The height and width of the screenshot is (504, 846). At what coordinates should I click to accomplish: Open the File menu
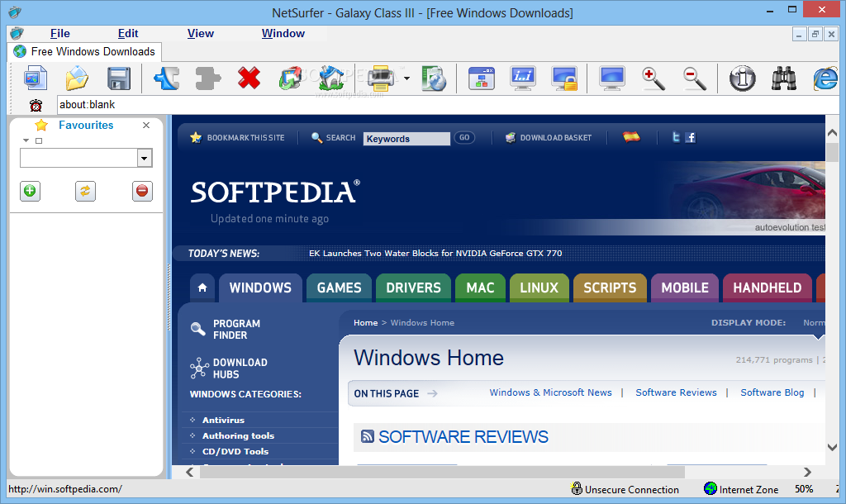(59, 33)
